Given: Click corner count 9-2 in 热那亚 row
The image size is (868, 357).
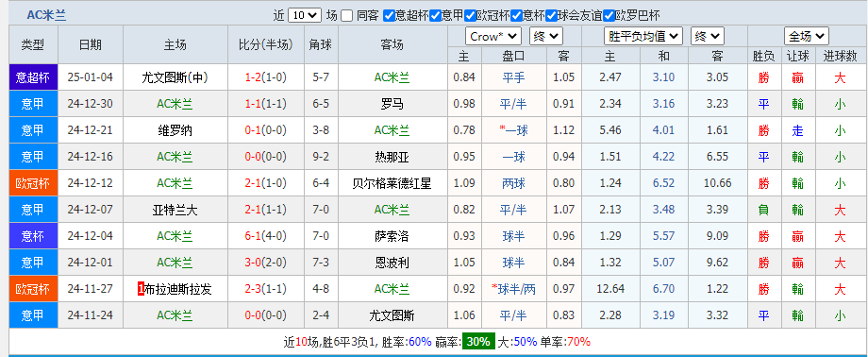Looking at the screenshot, I should pos(321,157).
